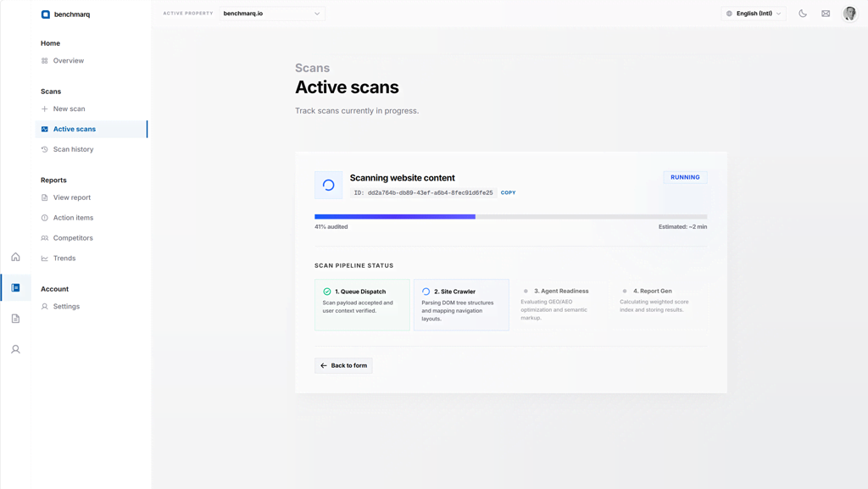
Task: Click the Settings user icon
Action: 44,307
